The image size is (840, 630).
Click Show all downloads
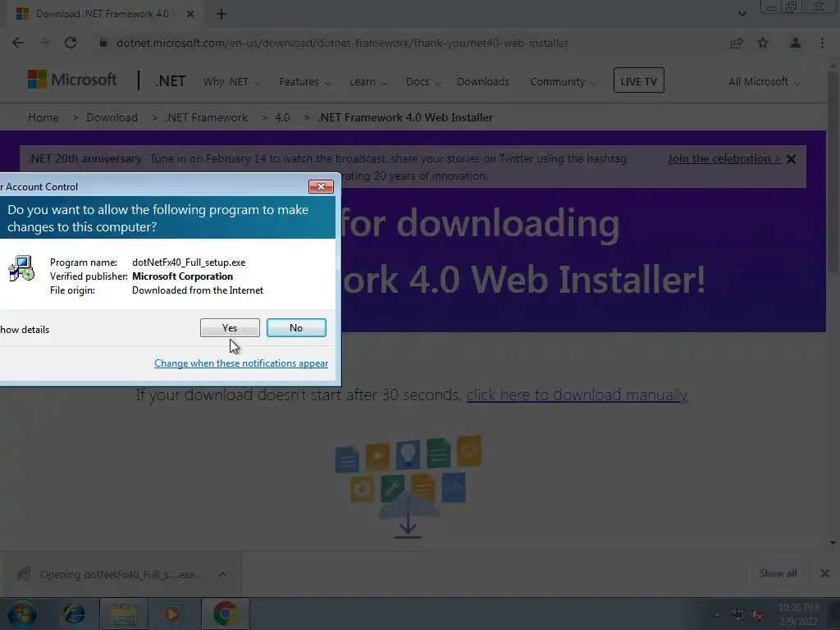pyautogui.click(x=778, y=573)
